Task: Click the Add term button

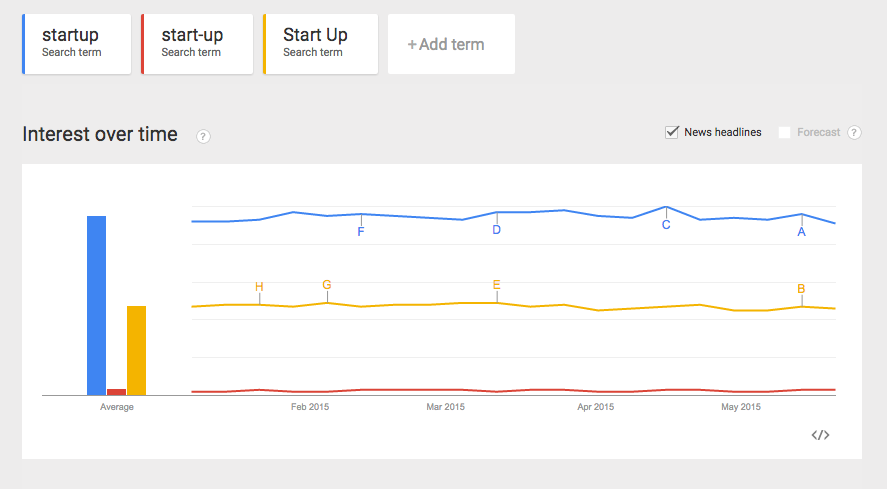Action: [x=451, y=44]
